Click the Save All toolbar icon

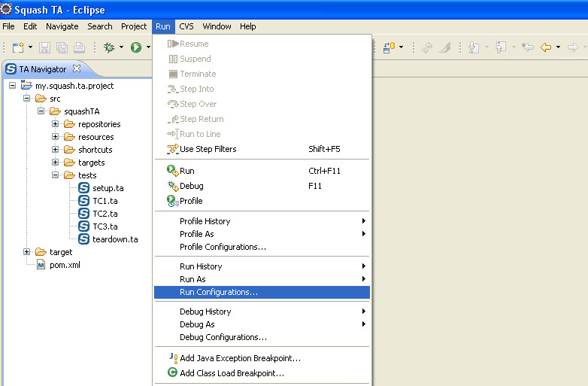point(62,47)
